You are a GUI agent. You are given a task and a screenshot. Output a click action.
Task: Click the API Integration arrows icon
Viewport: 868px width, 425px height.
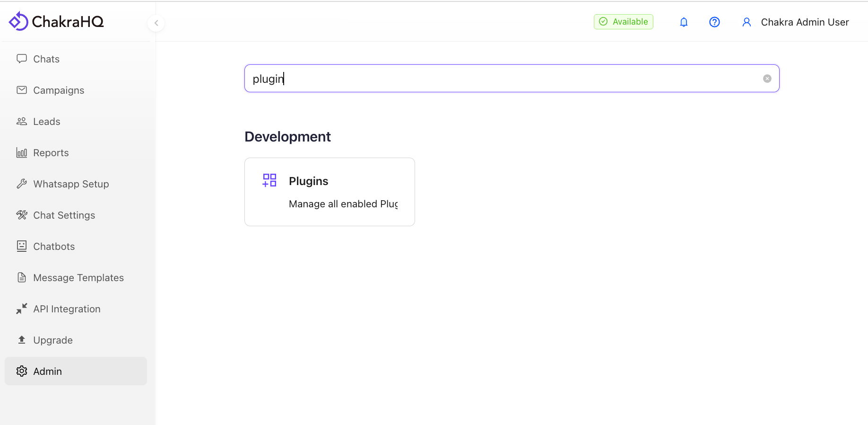click(x=22, y=309)
